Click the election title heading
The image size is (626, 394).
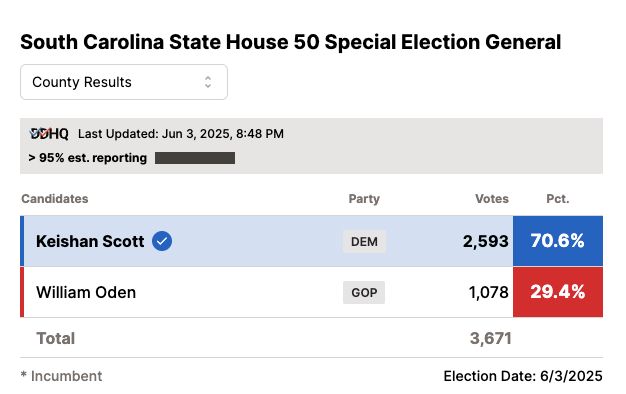291,42
